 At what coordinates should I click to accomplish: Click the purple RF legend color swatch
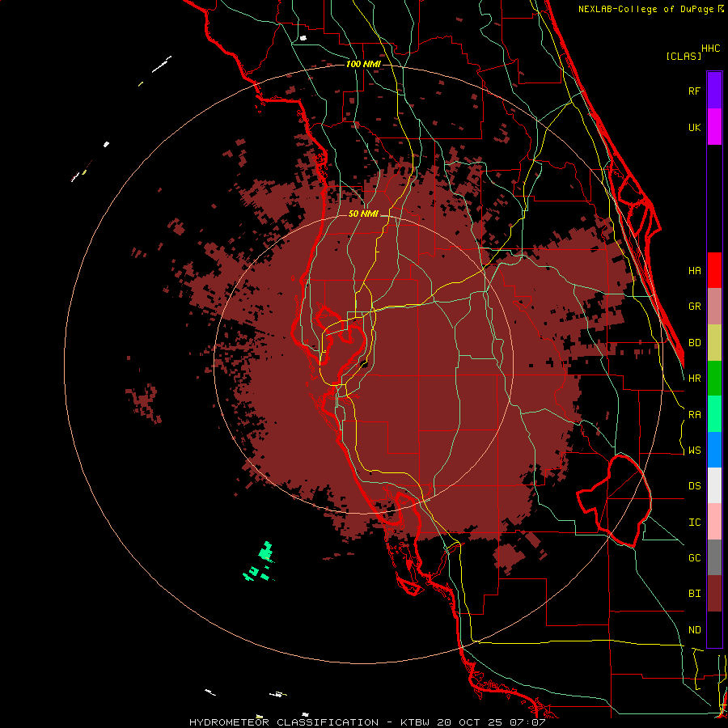coord(714,91)
